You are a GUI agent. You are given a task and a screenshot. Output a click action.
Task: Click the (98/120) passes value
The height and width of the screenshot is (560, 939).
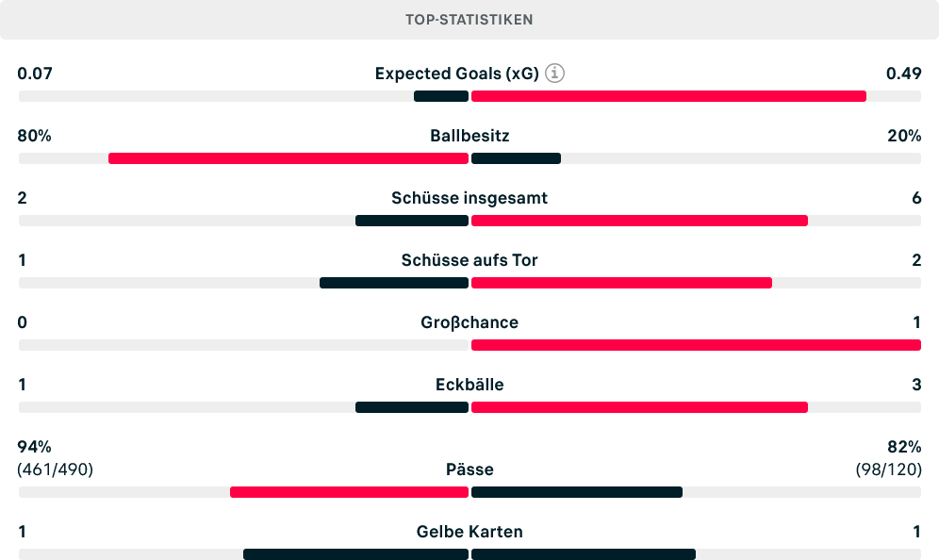[889, 469]
